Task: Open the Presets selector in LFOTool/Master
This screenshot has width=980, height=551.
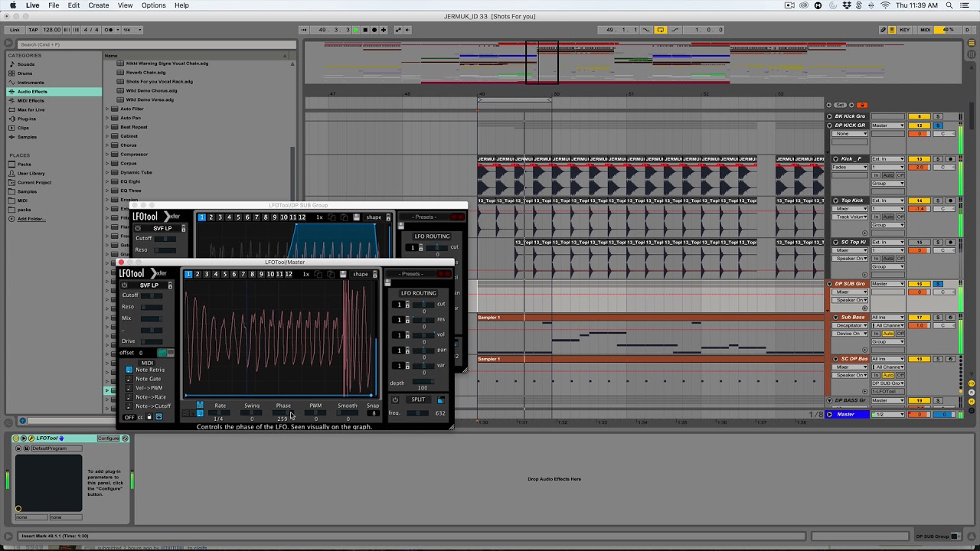Action: pyautogui.click(x=411, y=274)
